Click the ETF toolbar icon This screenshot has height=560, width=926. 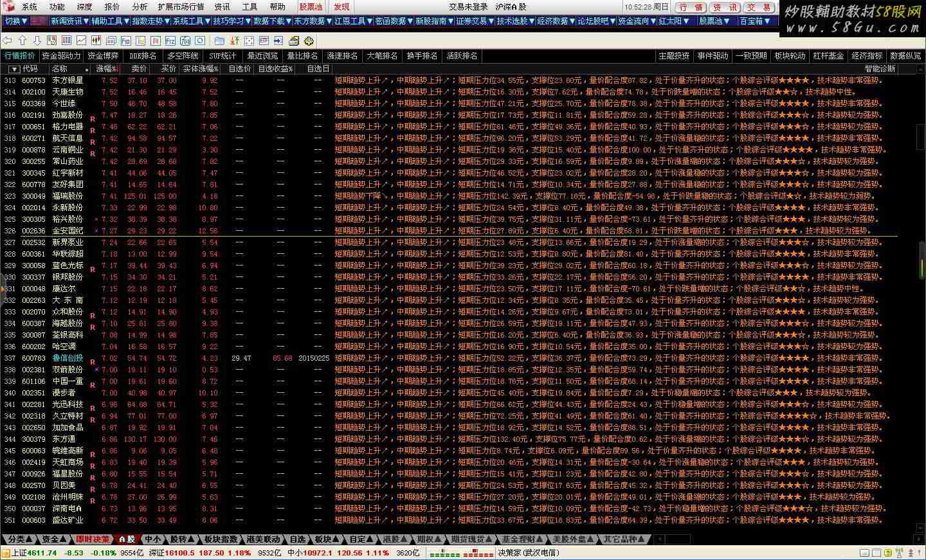pos(264,41)
